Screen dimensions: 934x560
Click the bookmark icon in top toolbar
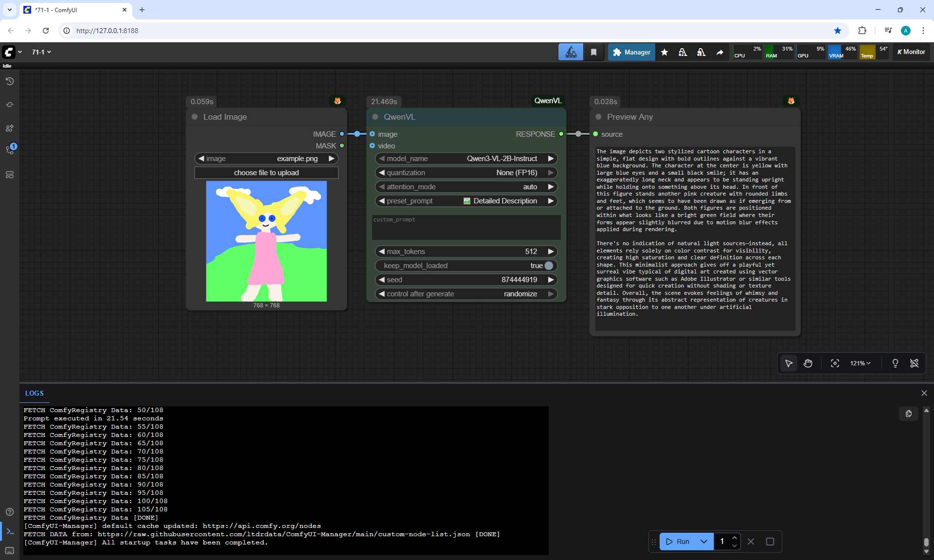click(x=593, y=52)
